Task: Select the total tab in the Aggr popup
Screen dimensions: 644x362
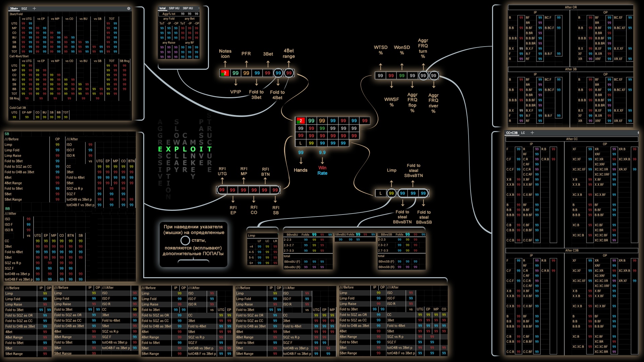Action: 163,8
